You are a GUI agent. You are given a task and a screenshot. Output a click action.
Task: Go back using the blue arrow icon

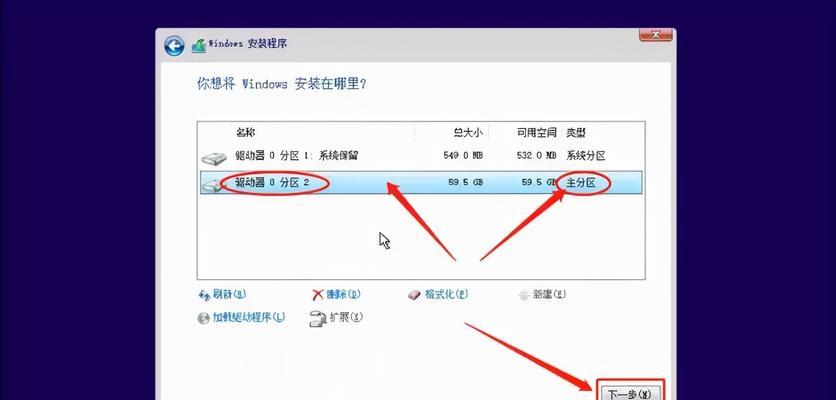(174, 46)
